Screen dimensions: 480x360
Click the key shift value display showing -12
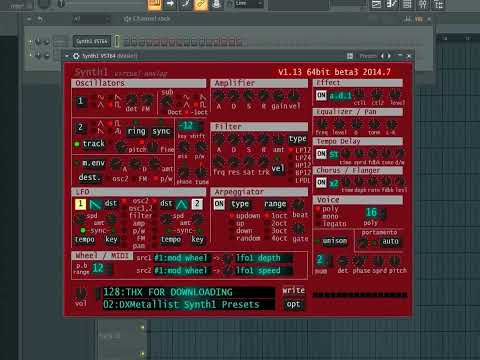pos(189,126)
